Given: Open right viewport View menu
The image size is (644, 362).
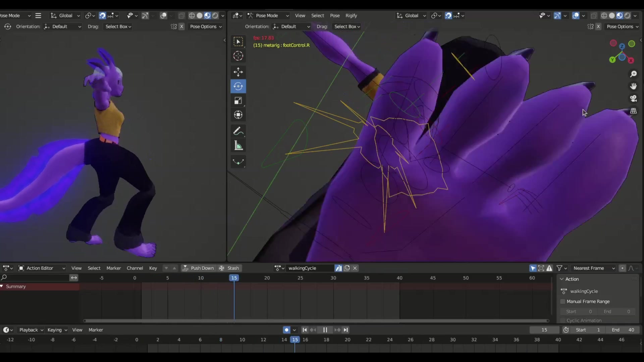Looking at the screenshot, I should coord(300,15).
